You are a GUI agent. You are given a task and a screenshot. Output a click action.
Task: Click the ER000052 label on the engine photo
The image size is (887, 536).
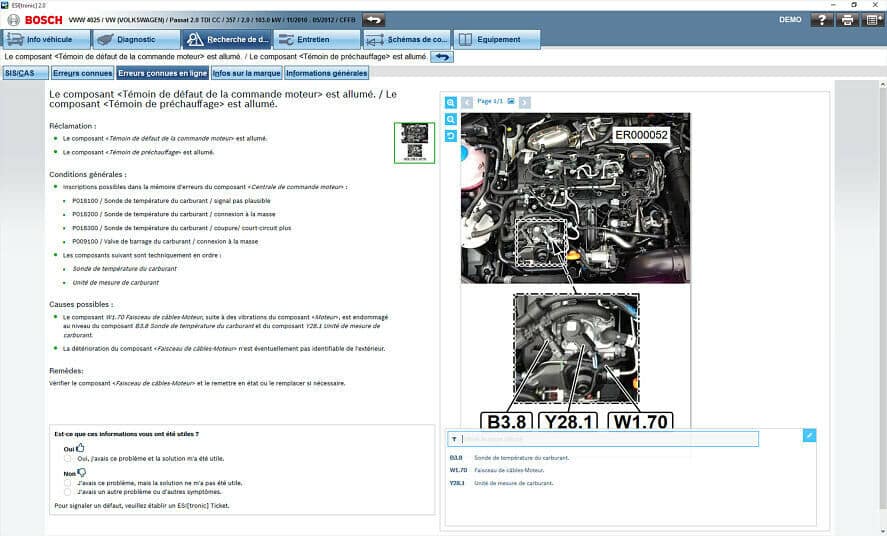click(641, 135)
